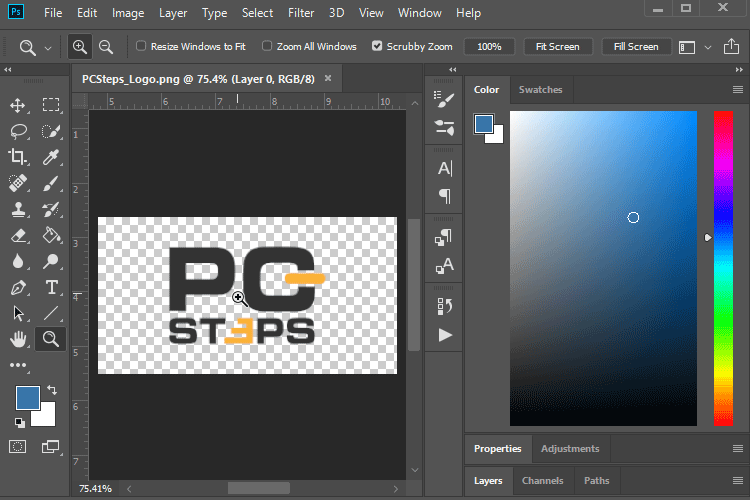Select the Spot Healing Brush tool

click(18, 183)
